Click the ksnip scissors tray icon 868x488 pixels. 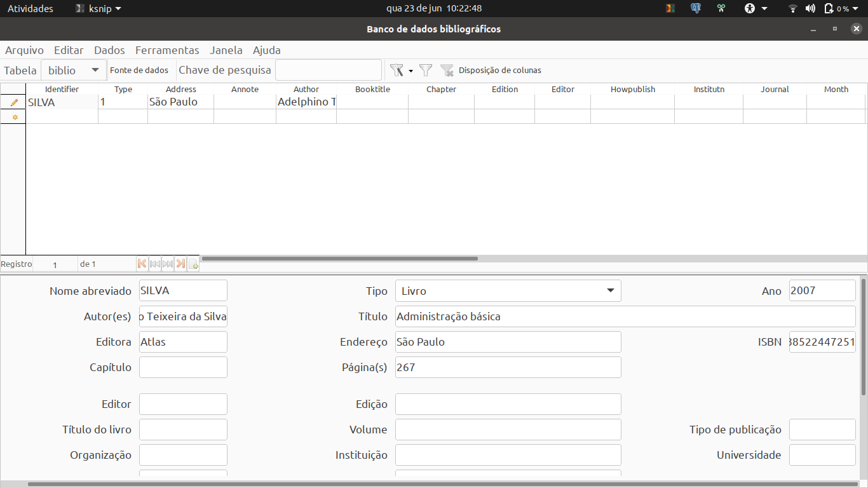(721, 8)
